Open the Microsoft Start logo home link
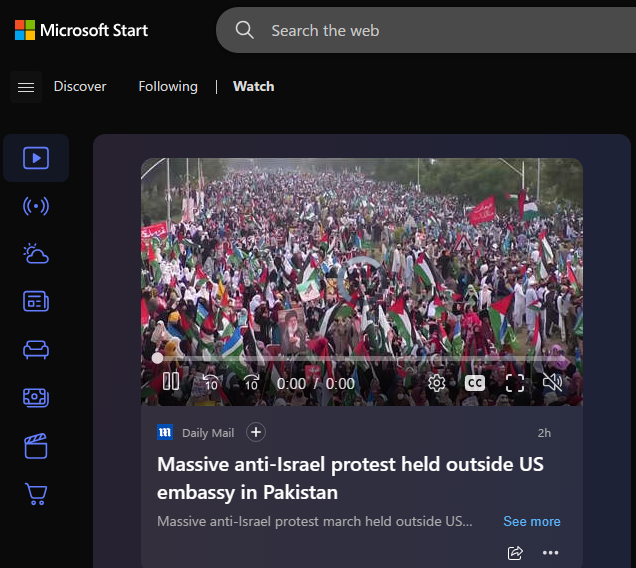 point(81,30)
